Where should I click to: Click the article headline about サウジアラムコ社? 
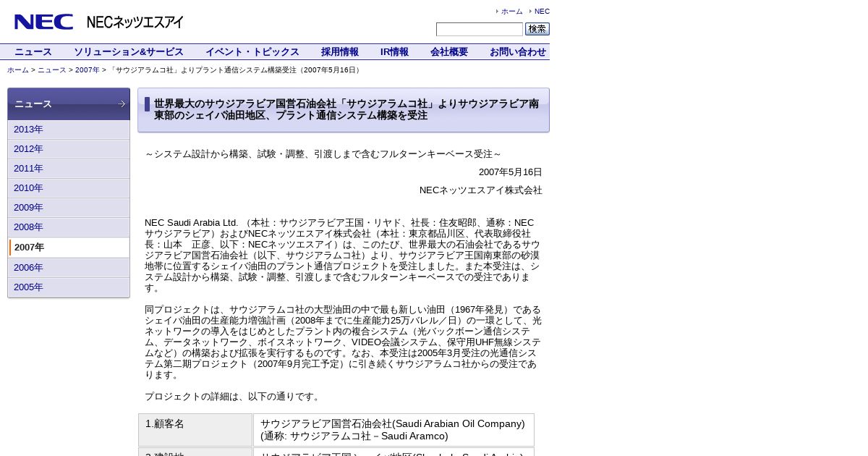[x=346, y=110]
